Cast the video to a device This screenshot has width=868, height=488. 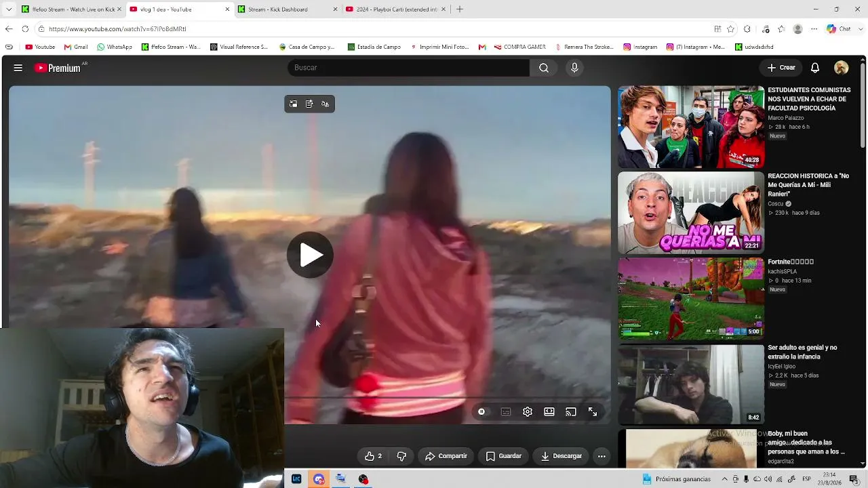(x=571, y=411)
